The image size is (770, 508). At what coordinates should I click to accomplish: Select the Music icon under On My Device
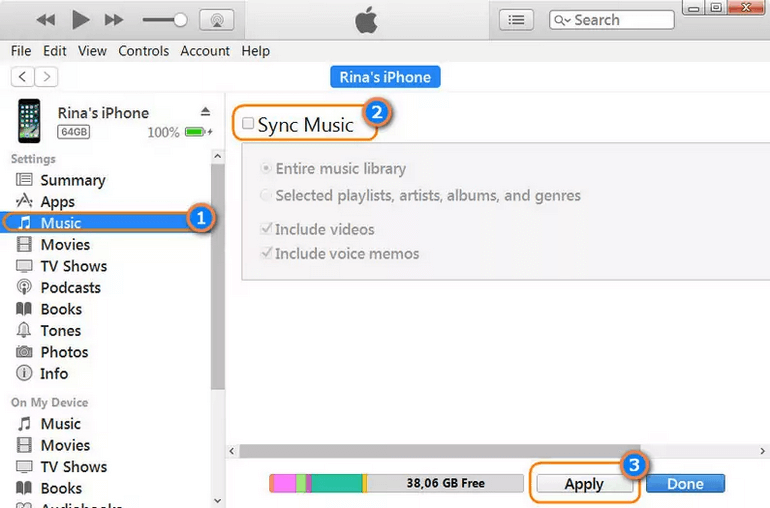point(24,423)
